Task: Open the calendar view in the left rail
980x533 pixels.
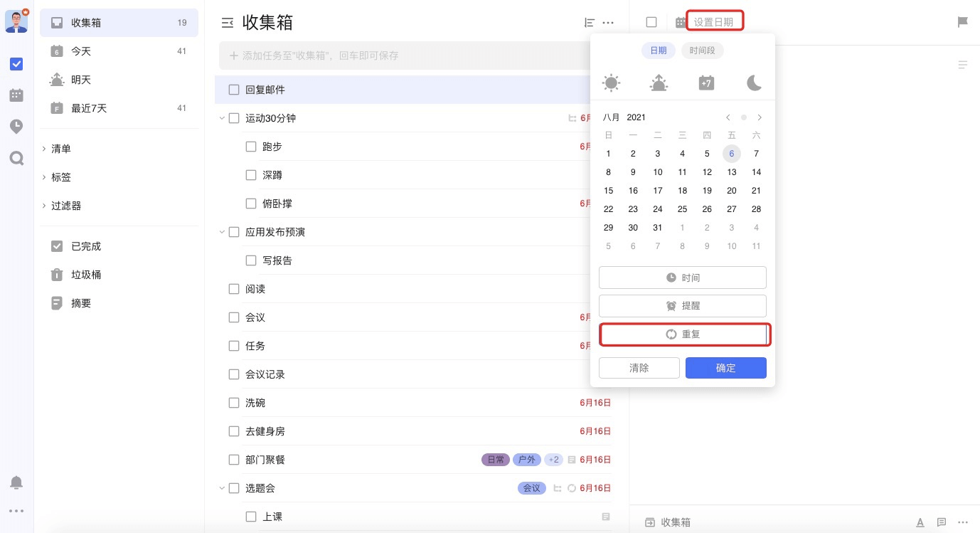Action: point(16,95)
